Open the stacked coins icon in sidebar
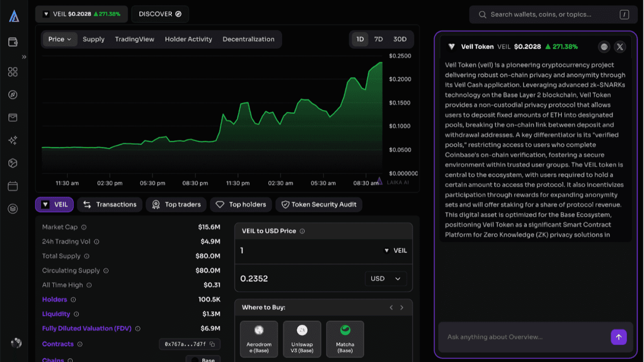Viewport: 644px width, 362px height. click(x=13, y=209)
